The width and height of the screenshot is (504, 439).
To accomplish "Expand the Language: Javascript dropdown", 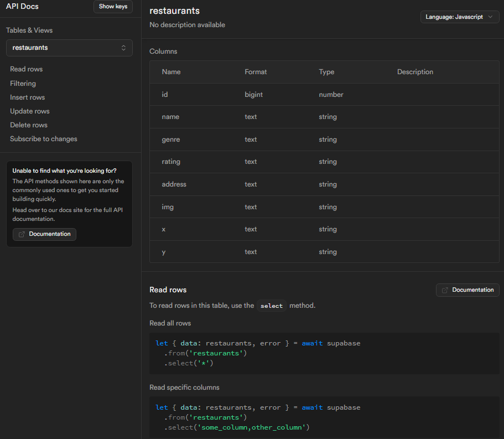I will (460, 17).
